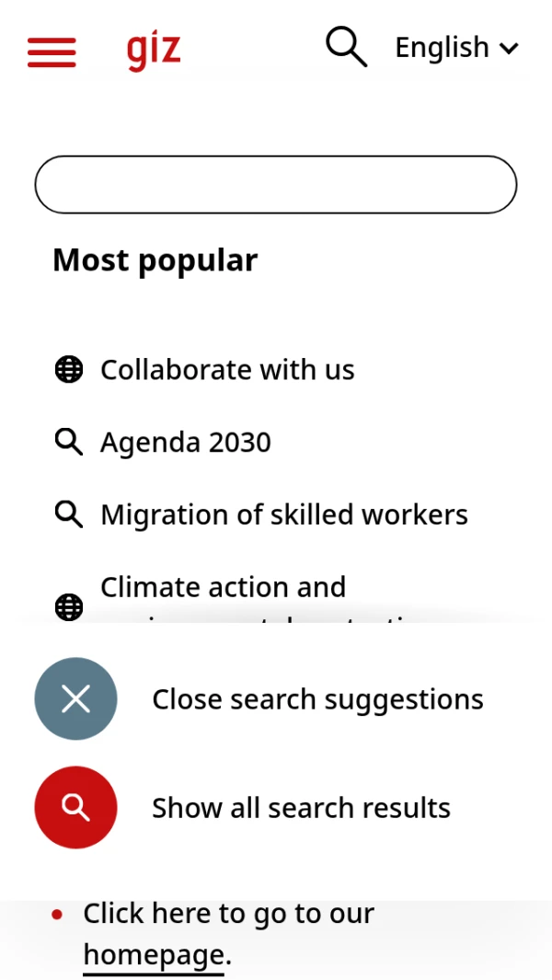The width and height of the screenshot is (552, 980).
Task: Select the Agenda 2030 suggestion
Action: click(x=186, y=443)
